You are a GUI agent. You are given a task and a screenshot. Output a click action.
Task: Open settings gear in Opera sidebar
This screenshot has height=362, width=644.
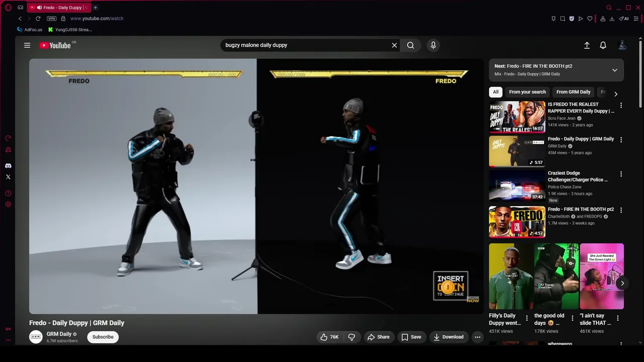point(8,205)
